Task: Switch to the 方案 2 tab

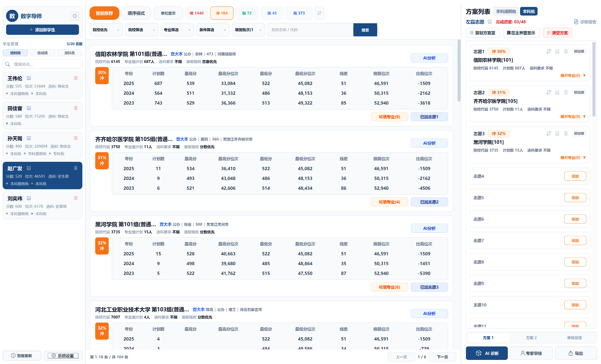Action: [531, 338]
